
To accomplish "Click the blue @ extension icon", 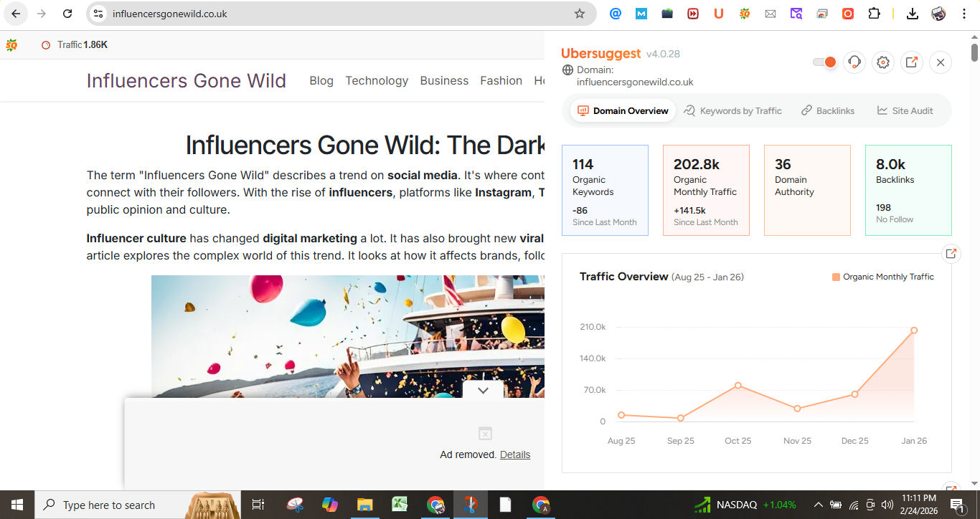I will coord(616,14).
